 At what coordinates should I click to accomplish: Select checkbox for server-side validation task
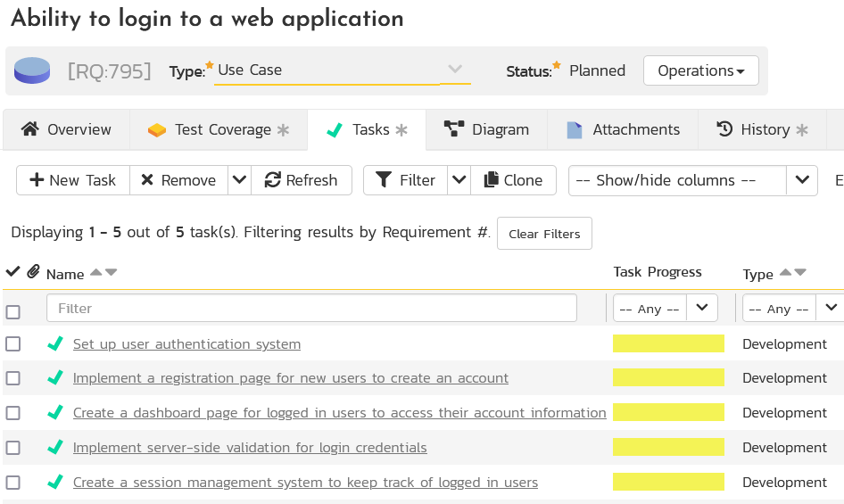pos(13,448)
